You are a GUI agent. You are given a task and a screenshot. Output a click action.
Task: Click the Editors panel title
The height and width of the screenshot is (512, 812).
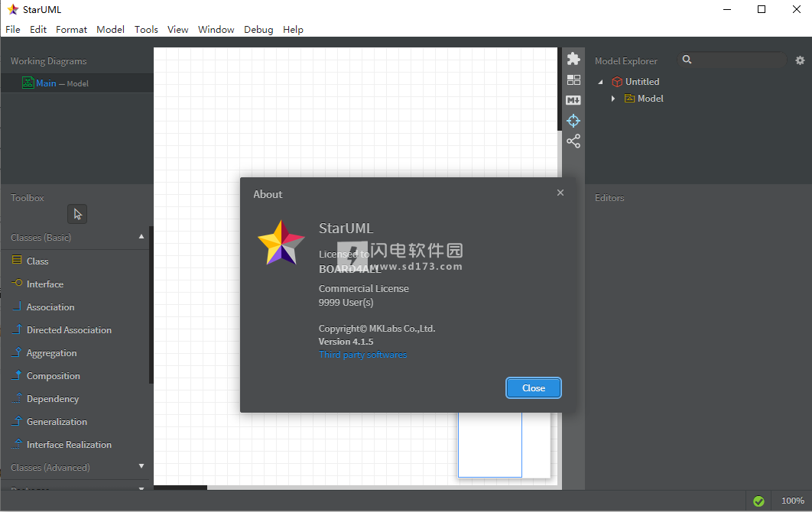(609, 198)
